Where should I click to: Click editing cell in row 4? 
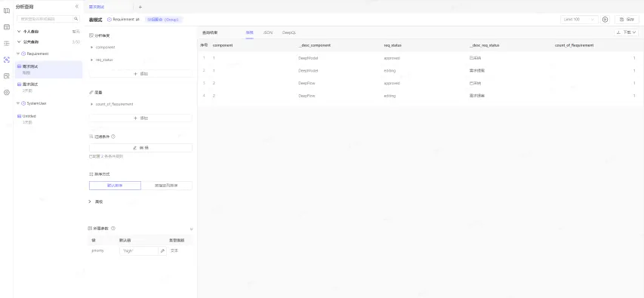click(390, 96)
